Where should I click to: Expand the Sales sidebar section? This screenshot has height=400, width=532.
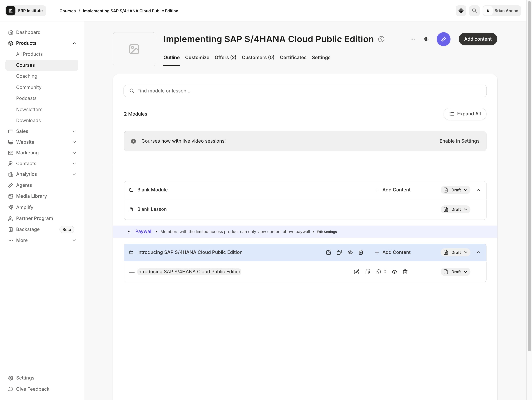[74, 131]
